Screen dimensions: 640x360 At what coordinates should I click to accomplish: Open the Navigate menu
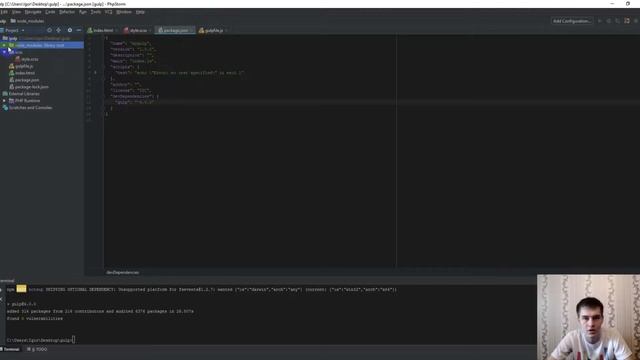point(33,12)
